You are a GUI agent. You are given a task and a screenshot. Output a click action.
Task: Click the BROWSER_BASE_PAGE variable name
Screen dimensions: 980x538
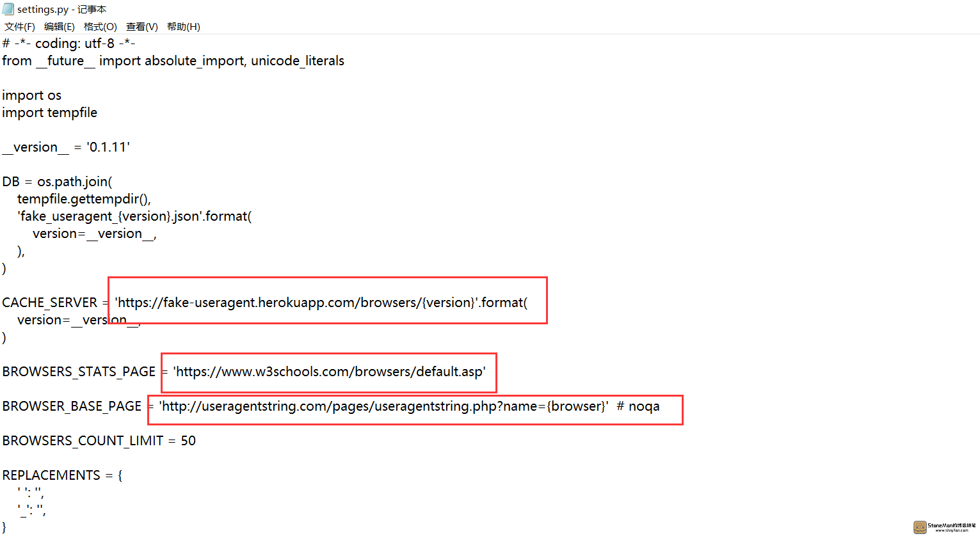pyautogui.click(x=72, y=406)
